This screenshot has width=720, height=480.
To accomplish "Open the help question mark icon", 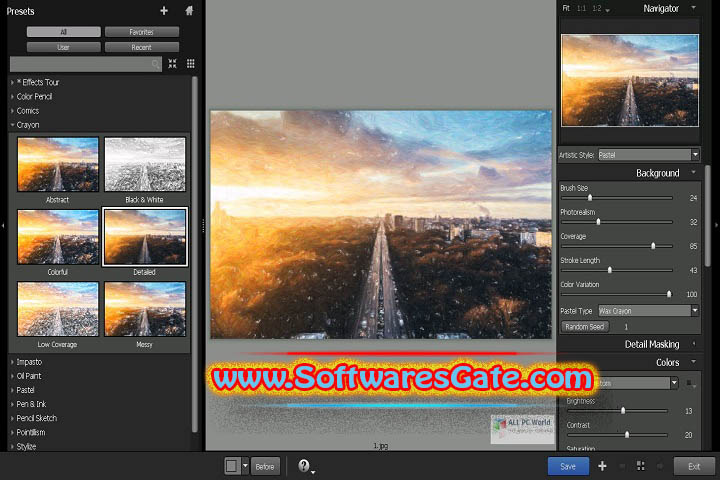I will pyautogui.click(x=304, y=465).
